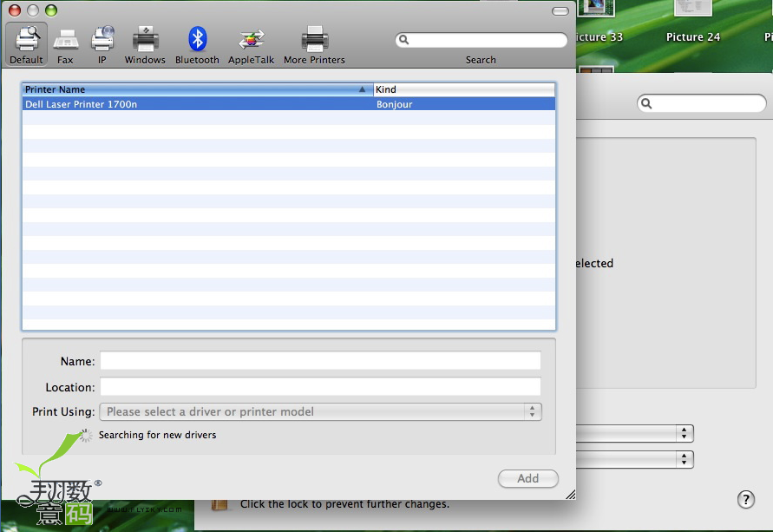Sort by the Kind column header

point(464,89)
